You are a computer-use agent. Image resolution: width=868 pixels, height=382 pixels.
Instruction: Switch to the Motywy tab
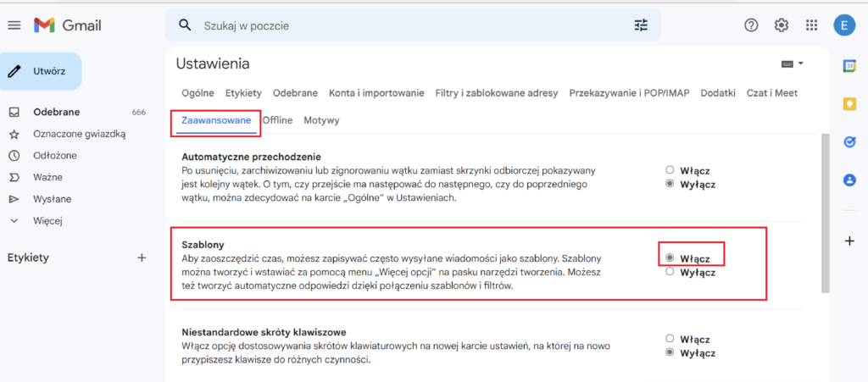[321, 120]
